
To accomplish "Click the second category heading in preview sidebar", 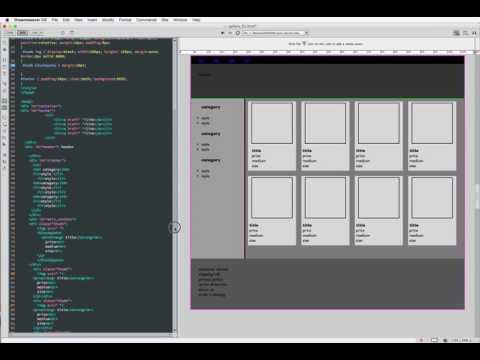I will coord(211,134).
